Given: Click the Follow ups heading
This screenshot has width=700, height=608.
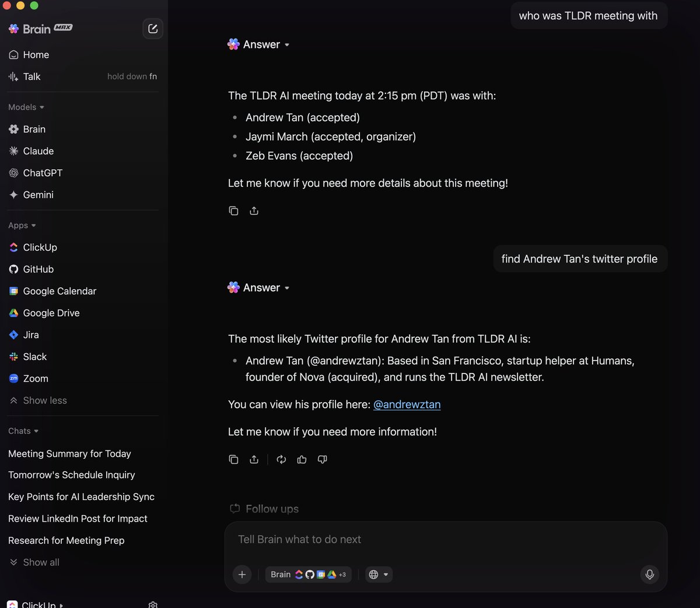Looking at the screenshot, I should coord(264,509).
